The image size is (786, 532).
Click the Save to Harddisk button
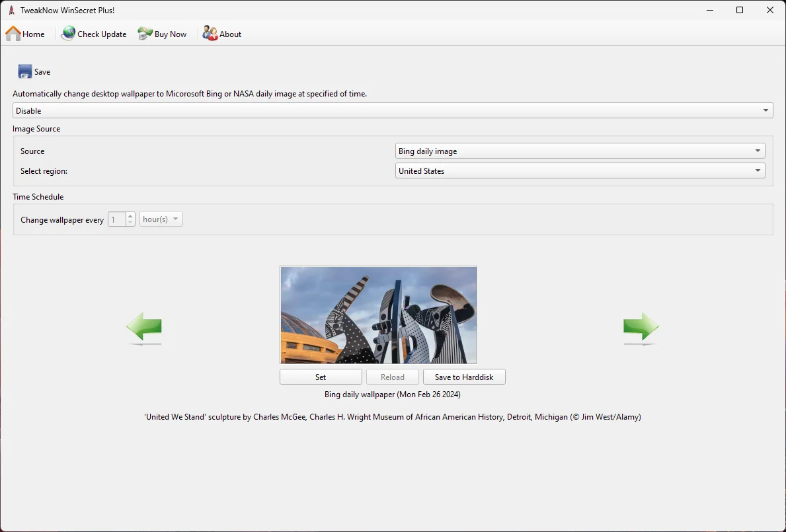(464, 377)
